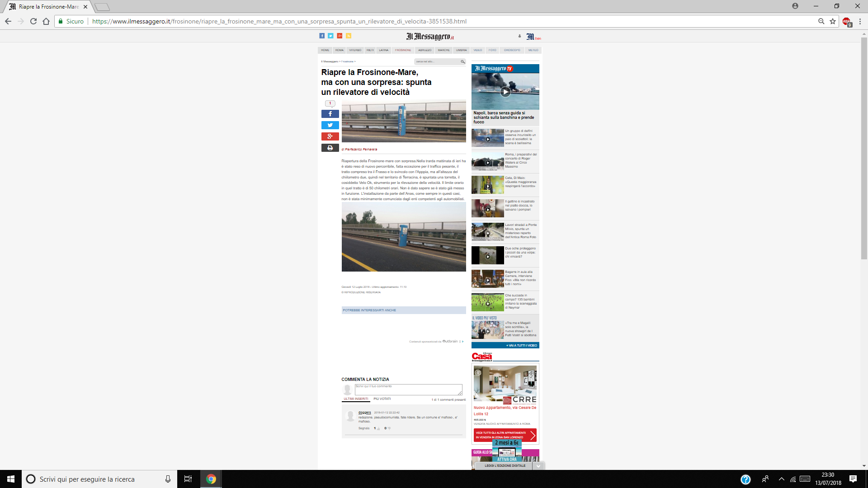
Task: Click the doggers username link
Action: coord(365,413)
